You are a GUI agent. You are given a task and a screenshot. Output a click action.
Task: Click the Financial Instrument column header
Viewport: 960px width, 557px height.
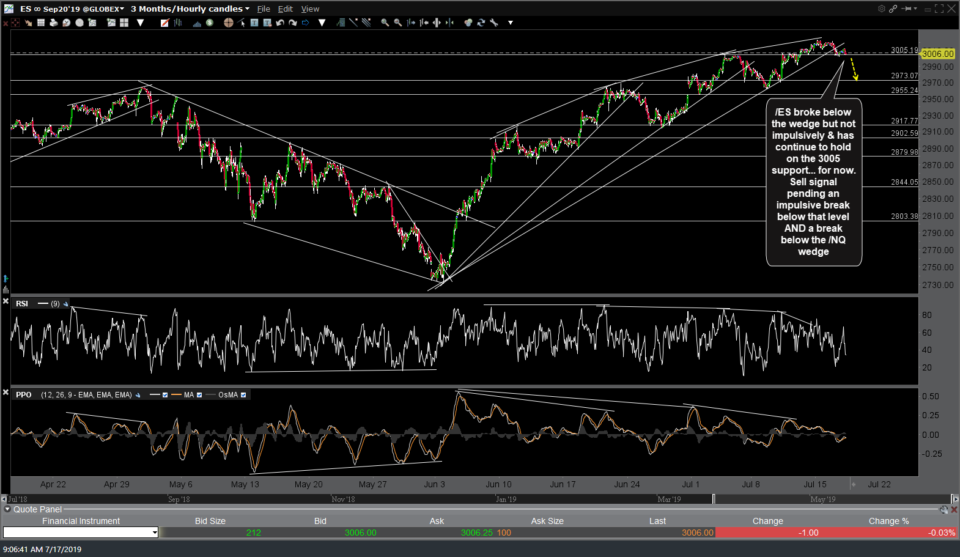click(81, 521)
